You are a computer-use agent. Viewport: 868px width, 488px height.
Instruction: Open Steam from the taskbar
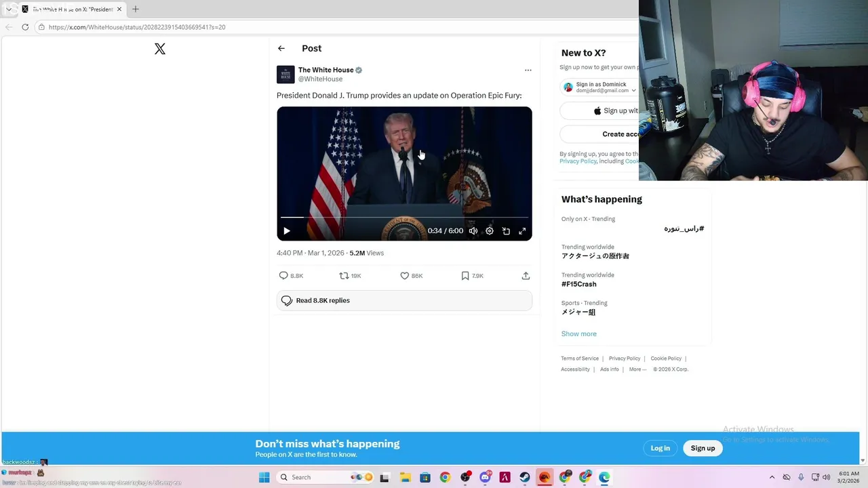click(x=525, y=477)
